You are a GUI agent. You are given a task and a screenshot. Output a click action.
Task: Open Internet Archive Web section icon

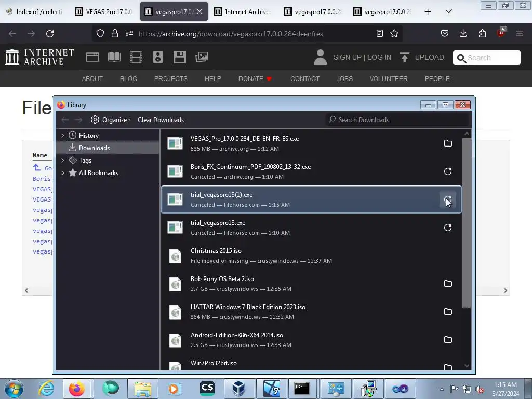pos(92,57)
